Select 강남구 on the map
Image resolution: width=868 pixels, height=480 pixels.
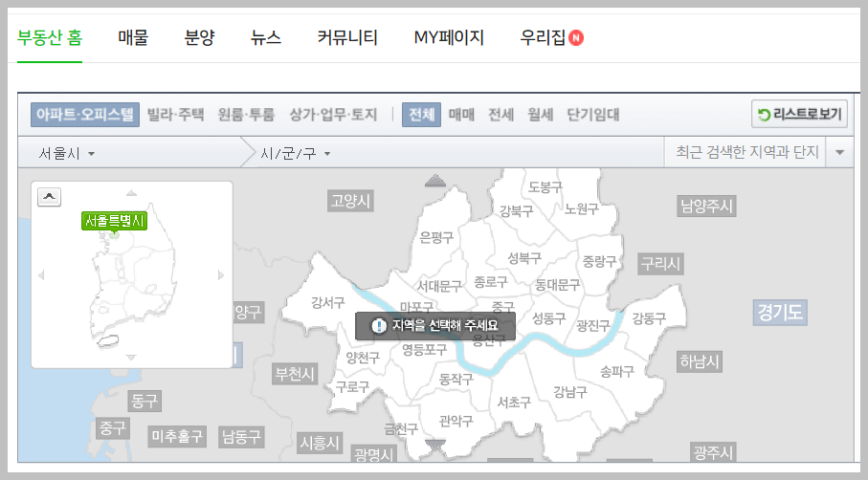point(570,392)
